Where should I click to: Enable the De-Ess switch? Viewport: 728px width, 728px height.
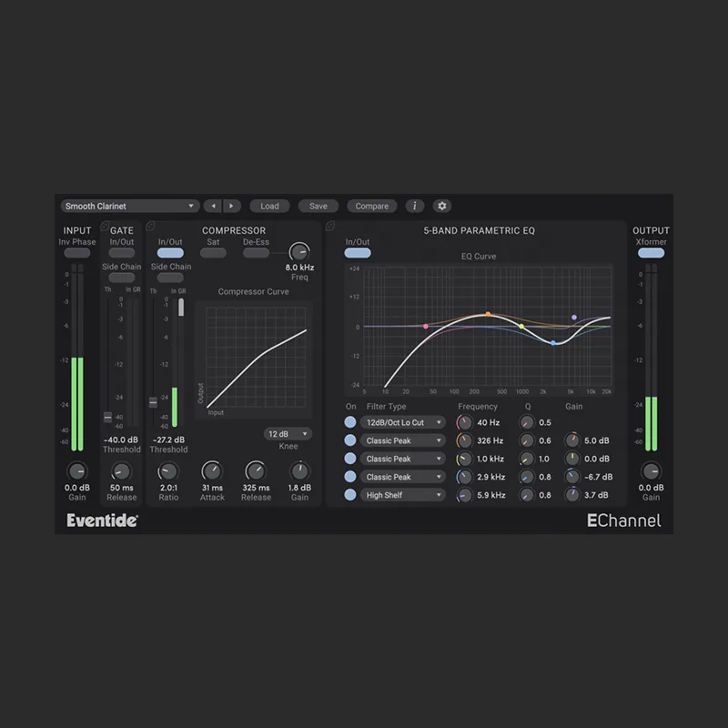click(x=256, y=253)
